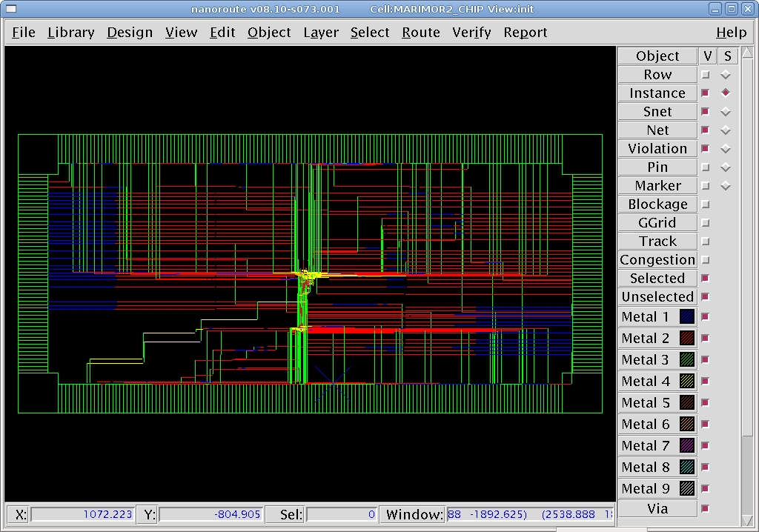Open the Verify menu
Viewport: 759px width, 532px height.
point(471,33)
